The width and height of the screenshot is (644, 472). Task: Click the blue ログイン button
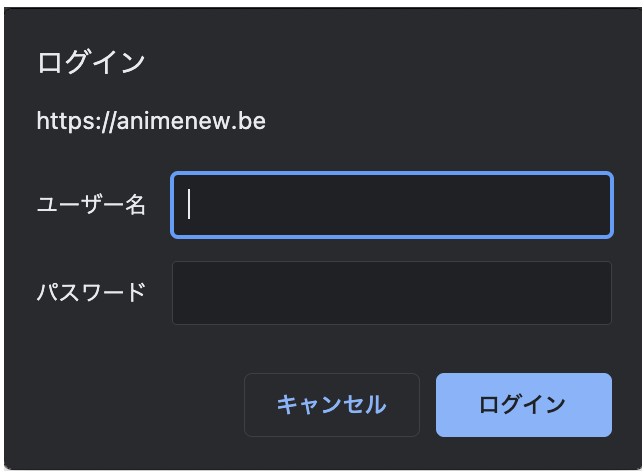pyautogui.click(x=524, y=405)
